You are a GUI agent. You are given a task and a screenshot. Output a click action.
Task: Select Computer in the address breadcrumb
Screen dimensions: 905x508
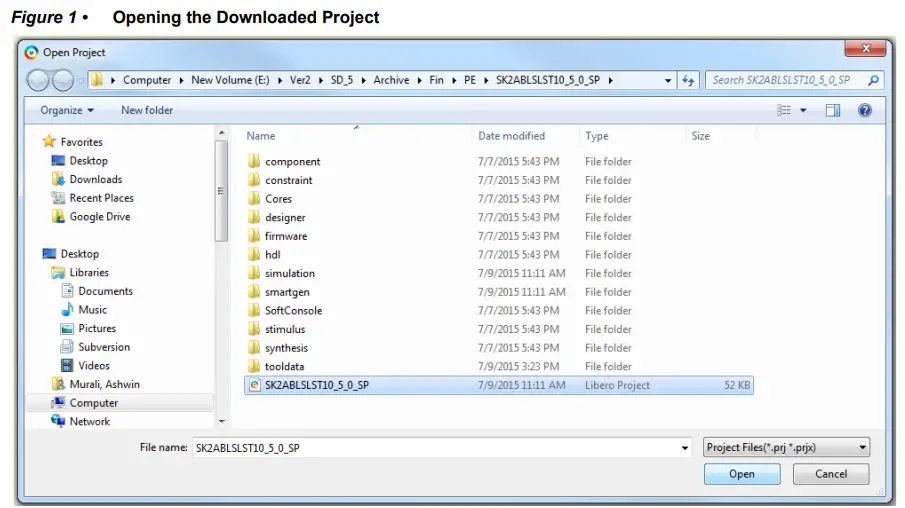click(x=147, y=80)
